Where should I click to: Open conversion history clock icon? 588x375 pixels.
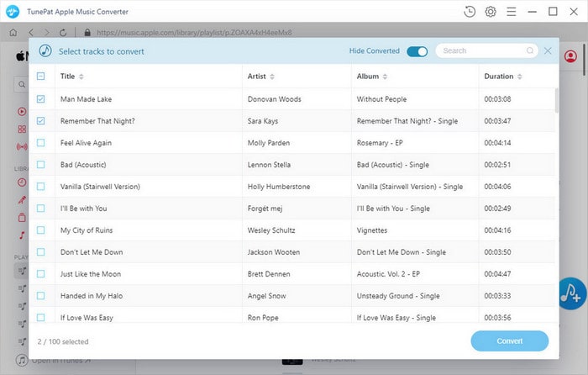[x=470, y=12]
